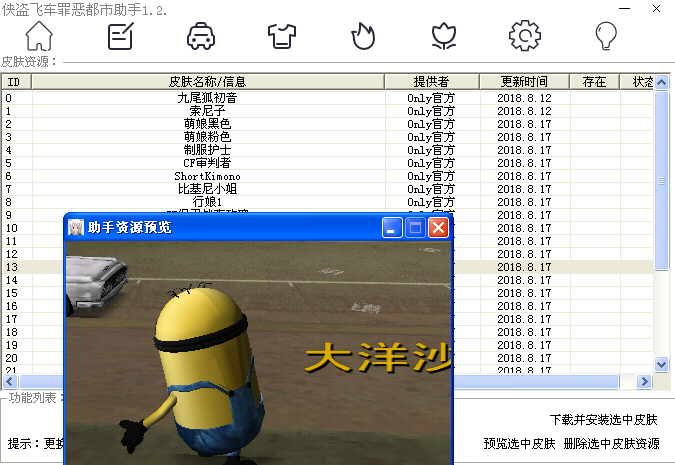The image size is (675, 465).
Task: Select the 行娘1 skin row
Action: coord(328,202)
